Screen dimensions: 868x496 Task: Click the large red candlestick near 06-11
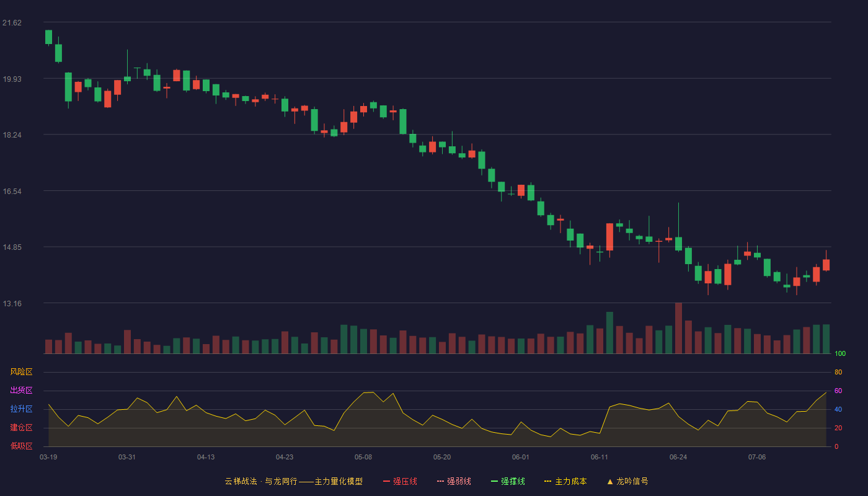(x=609, y=237)
